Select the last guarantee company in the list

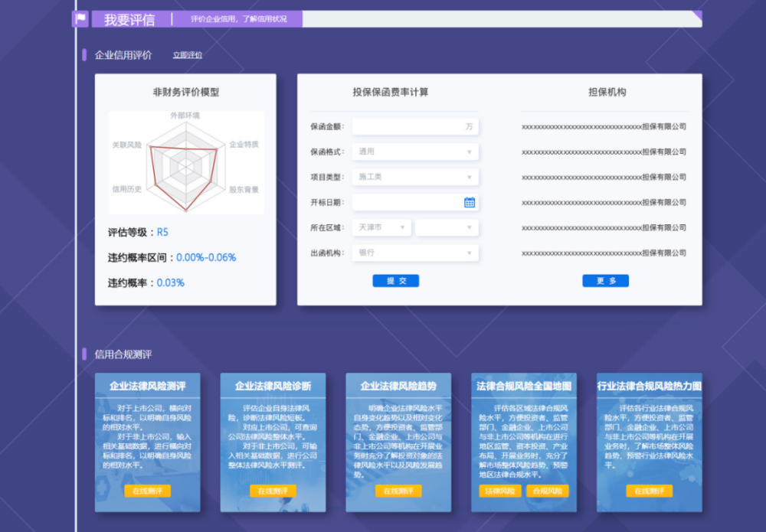pyautogui.click(x=604, y=253)
